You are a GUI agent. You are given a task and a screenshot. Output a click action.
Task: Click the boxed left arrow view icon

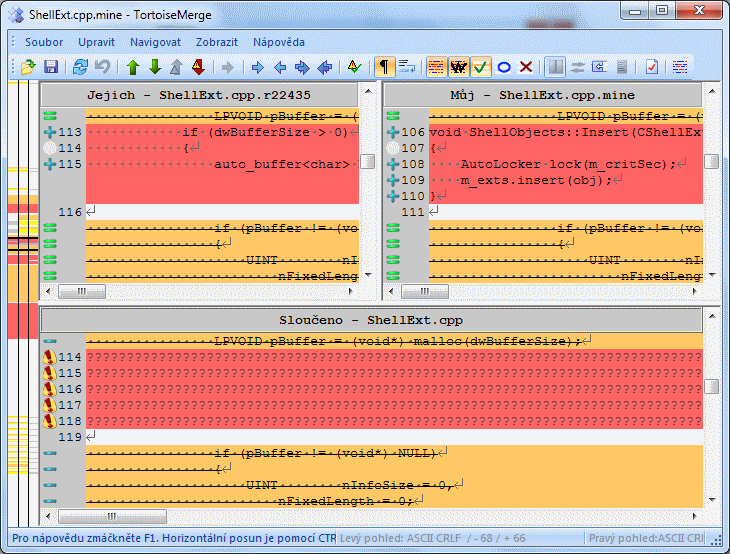point(599,67)
